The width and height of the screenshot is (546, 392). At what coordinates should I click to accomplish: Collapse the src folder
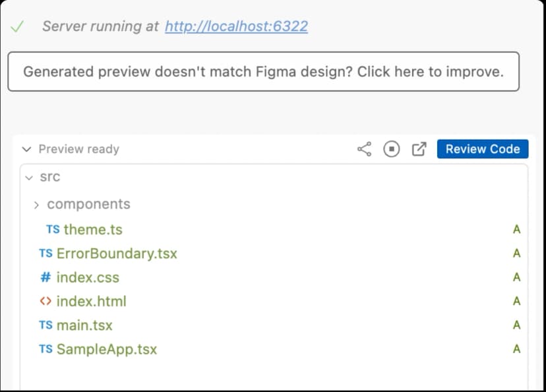[29, 178]
